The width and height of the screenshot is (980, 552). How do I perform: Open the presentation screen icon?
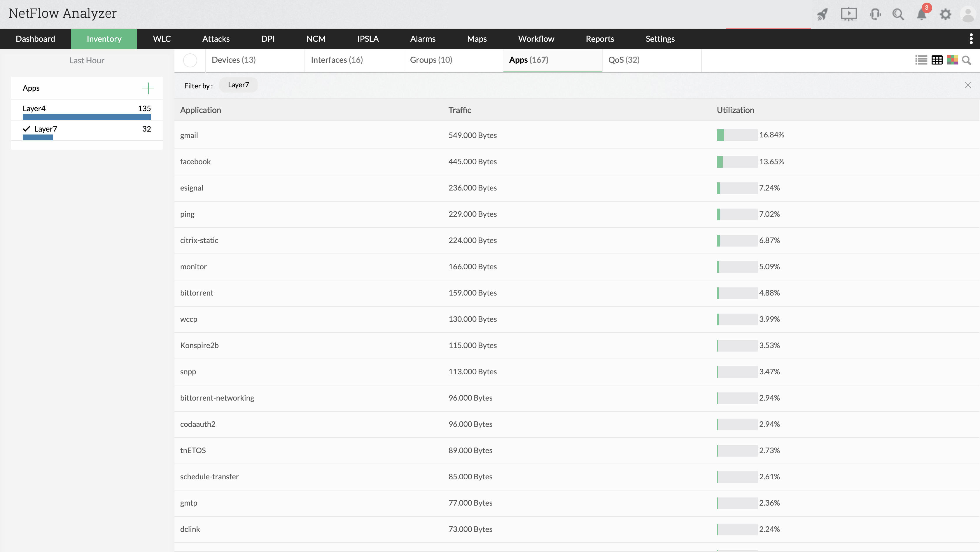coord(848,15)
